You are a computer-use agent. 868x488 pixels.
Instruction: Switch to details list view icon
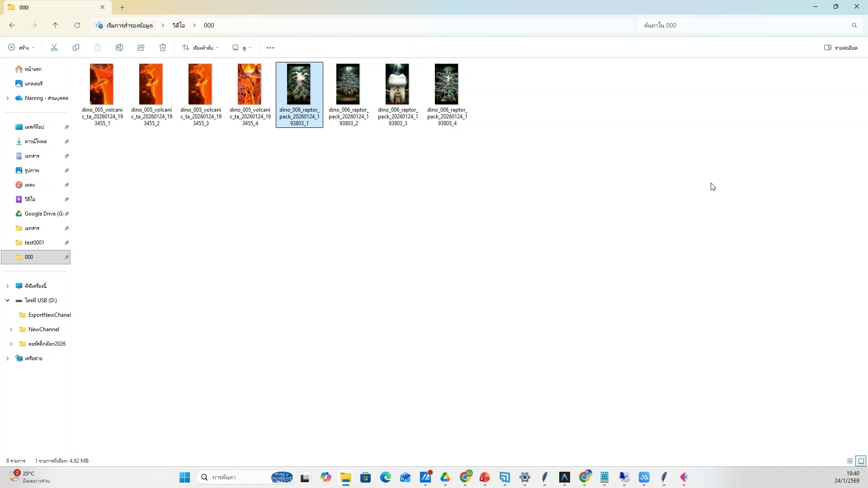coord(849,461)
